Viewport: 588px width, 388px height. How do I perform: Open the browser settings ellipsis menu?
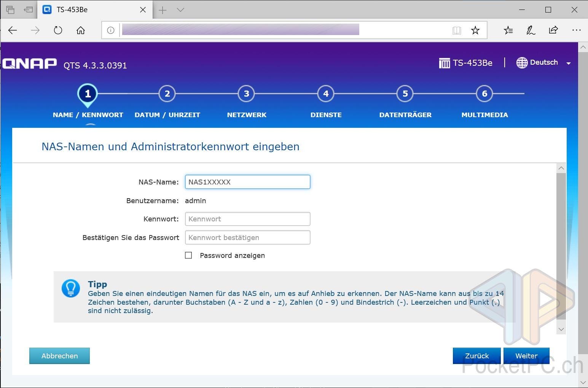pos(576,30)
